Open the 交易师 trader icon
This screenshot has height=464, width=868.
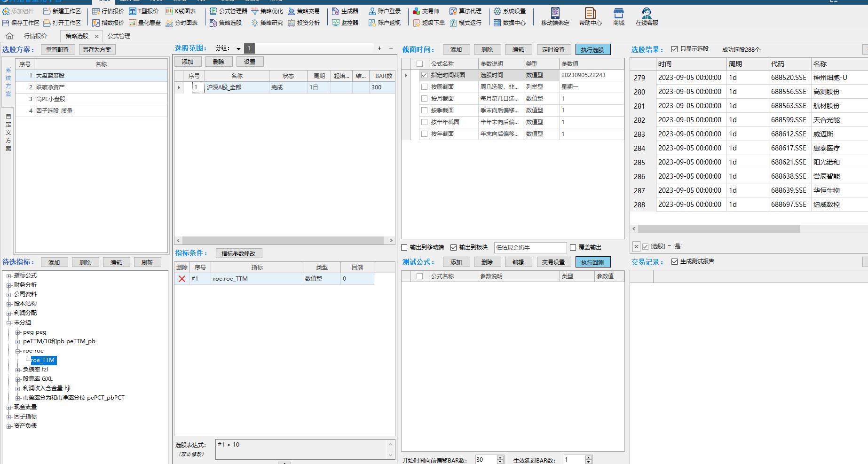click(x=417, y=11)
